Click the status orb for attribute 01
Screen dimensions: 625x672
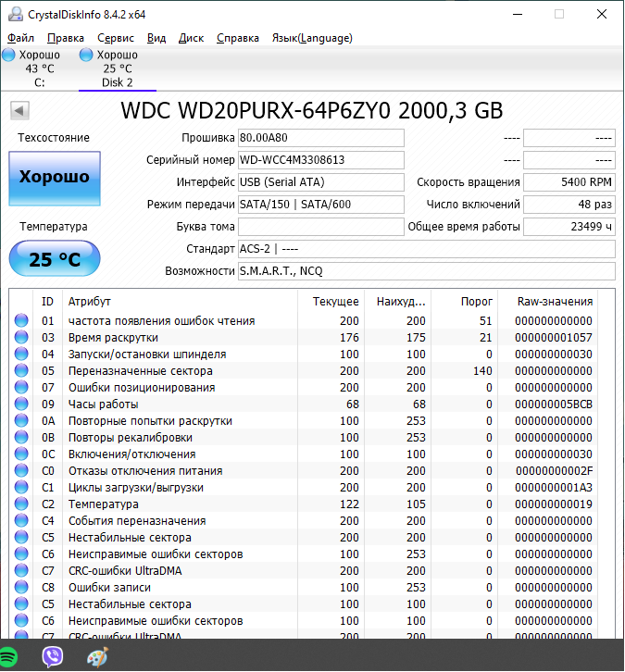21,321
